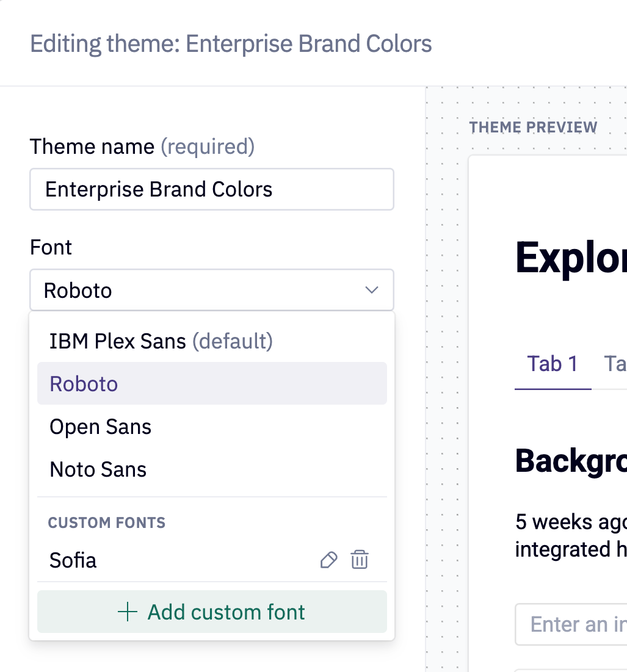Click the plus icon beside Add custom font
627x672 pixels.
(x=127, y=612)
